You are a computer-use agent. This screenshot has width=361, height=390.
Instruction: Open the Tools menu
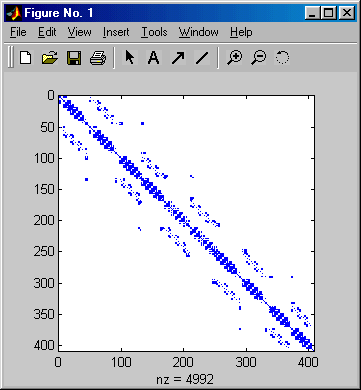point(154,32)
